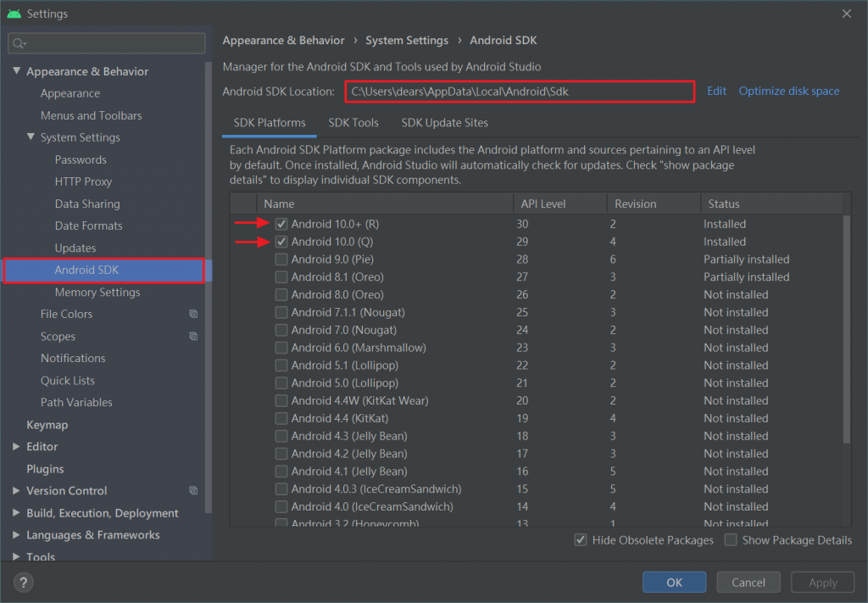Click the settings tree sidebar scrollbar
The height and width of the screenshot is (603, 868).
209,288
